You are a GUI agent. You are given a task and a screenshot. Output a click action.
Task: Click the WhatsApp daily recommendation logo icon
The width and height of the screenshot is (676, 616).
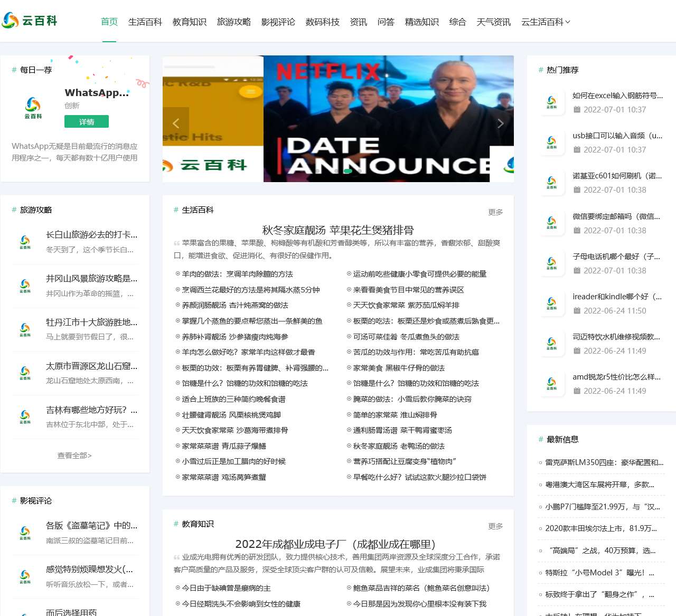click(x=33, y=108)
